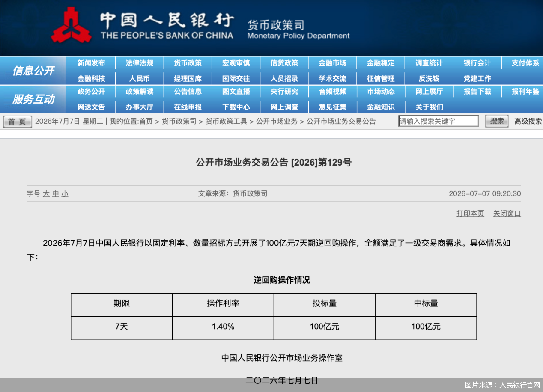Focus the search keyword input field
Image resolution: width=543 pixels, height=392 pixels.
[x=439, y=121]
